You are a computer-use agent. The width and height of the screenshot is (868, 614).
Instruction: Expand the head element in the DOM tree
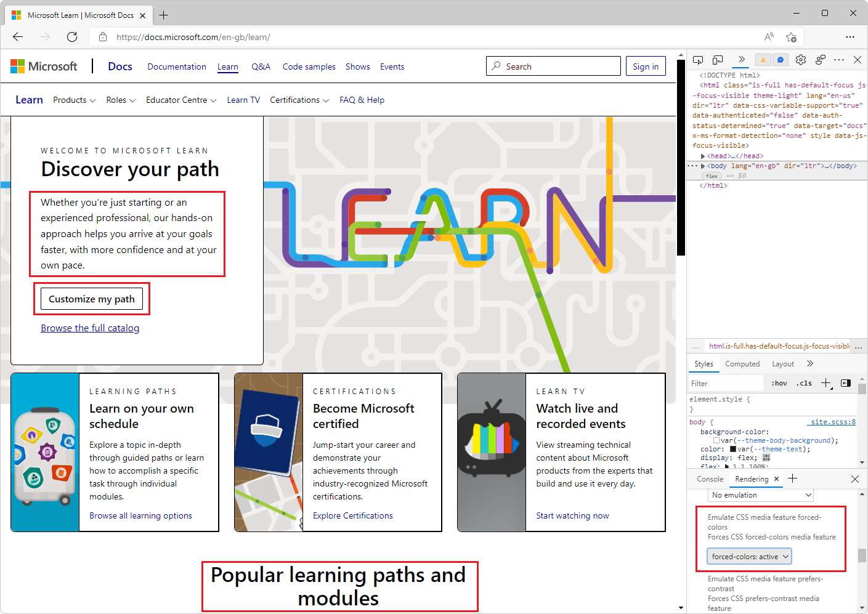(x=703, y=156)
